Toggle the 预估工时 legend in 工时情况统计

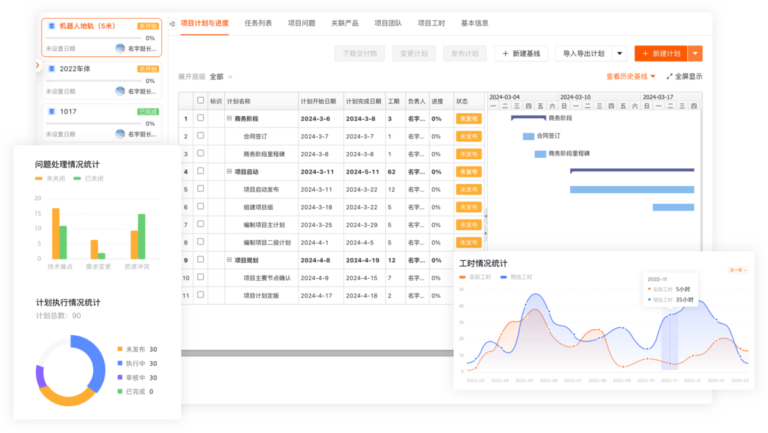click(516, 277)
